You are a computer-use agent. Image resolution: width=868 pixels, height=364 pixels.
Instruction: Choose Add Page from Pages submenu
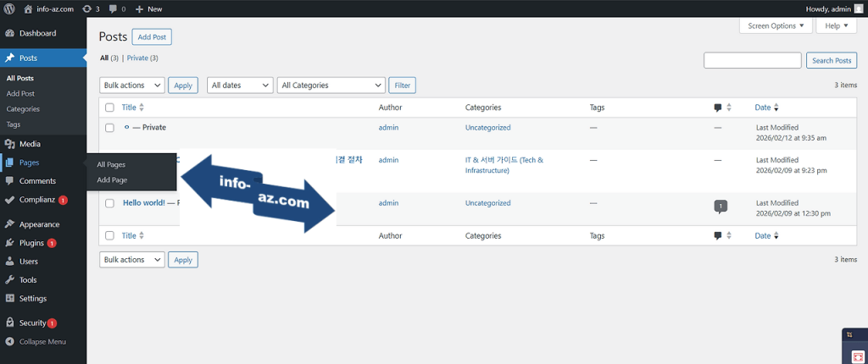(x=112, y=179)
